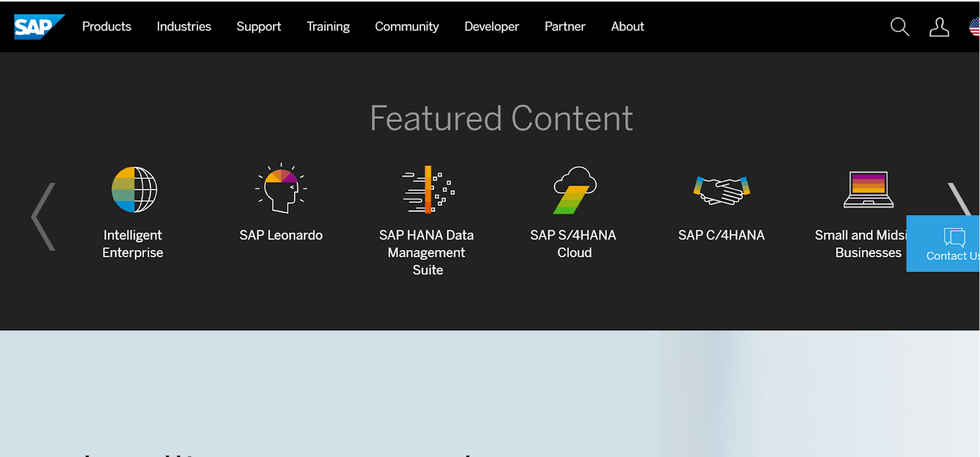Click the SAP HANA Data Management icon
Screen dimensions: 980x457
coord(428,189)
